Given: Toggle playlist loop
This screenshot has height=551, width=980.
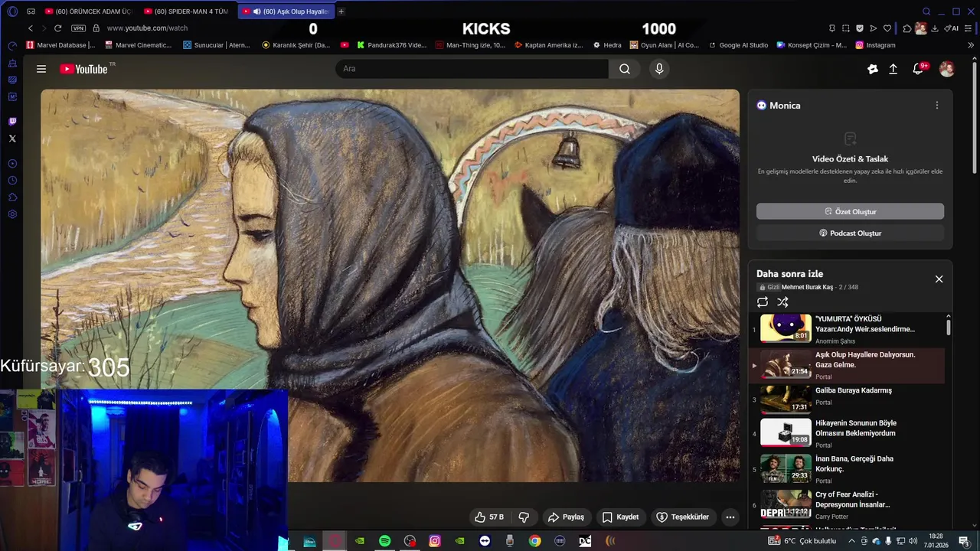Looking at the screenshot, I should [x=763, y=302].
